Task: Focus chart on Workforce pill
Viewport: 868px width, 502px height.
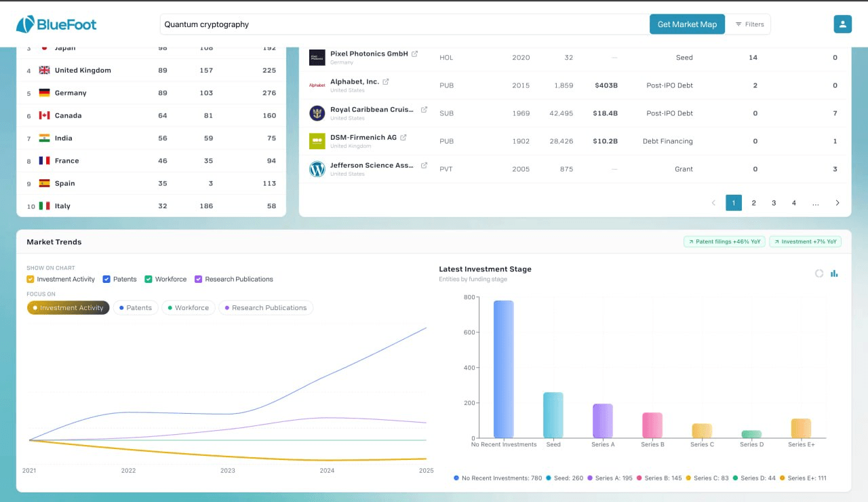Action: click(189, 308)
